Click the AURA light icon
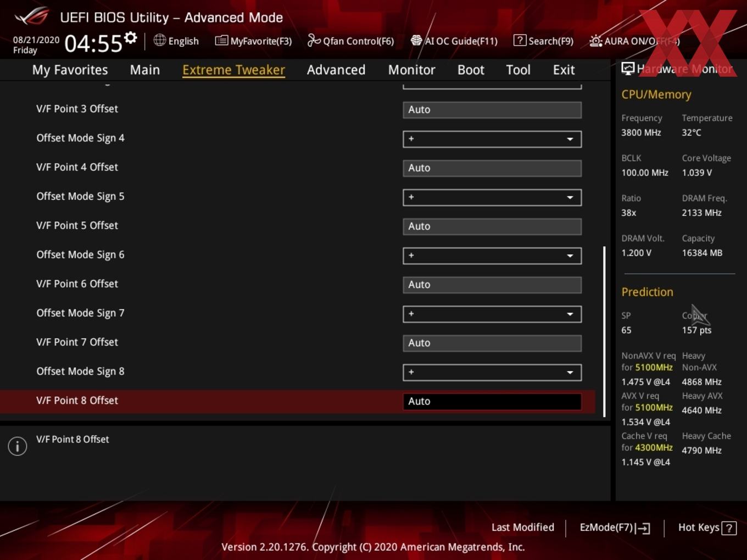Viewport: 747px width, 560px height. pos(595,41)
